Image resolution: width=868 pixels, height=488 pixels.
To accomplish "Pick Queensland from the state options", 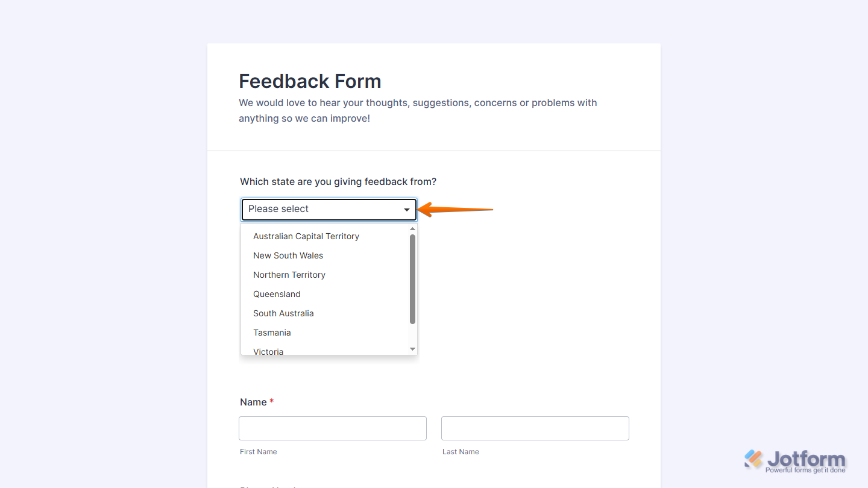I will [x=277, y=294].
